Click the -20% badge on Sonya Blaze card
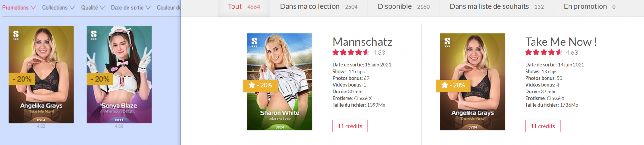Viewport: 644px width, 145px height. click(100, 79)
